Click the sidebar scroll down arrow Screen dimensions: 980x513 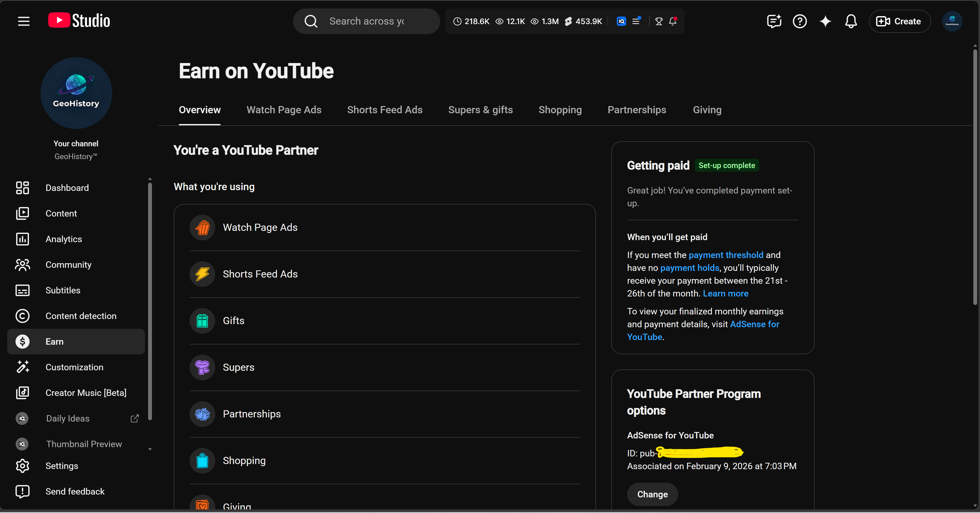click(150, 449)
